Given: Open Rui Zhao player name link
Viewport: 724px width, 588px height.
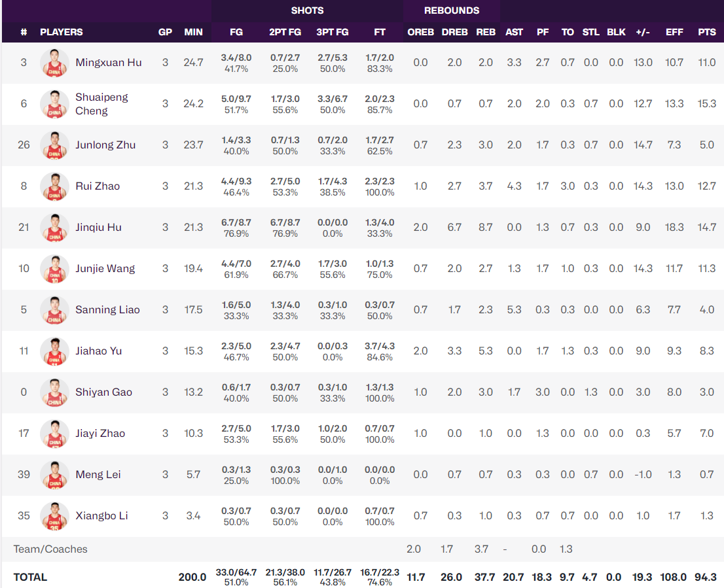Looking at the screenshot, I should 98,186.
